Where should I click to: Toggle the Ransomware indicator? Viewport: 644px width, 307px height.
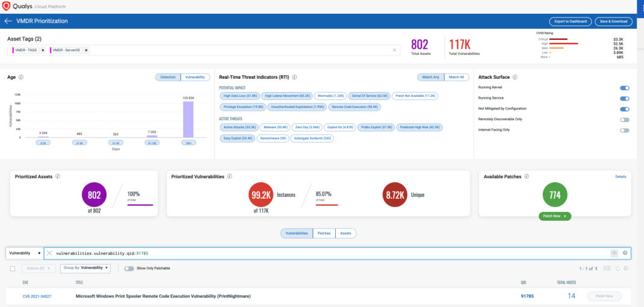click(272, 138)
